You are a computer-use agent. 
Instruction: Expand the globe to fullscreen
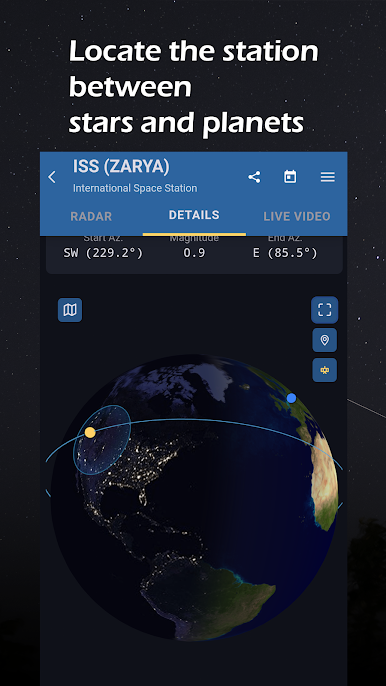pyautogui.click(x=325, y=310)
